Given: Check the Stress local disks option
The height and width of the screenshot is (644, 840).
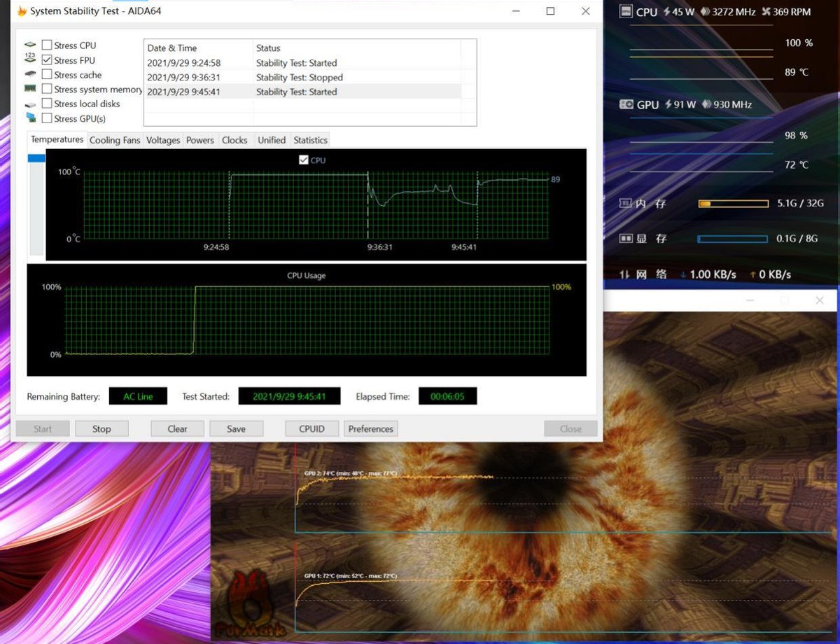Looking at the screenshot, I should (x=47, y=104).
